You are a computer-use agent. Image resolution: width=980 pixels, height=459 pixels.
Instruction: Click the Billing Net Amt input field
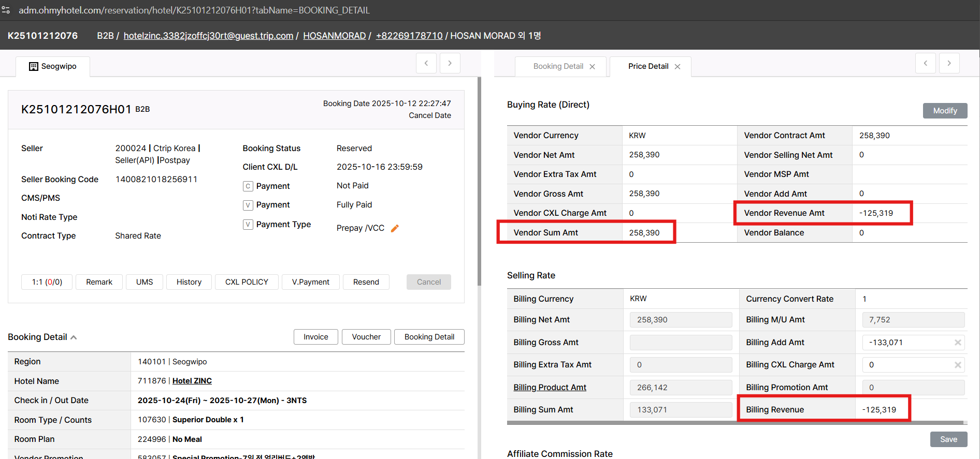(681, 320)
